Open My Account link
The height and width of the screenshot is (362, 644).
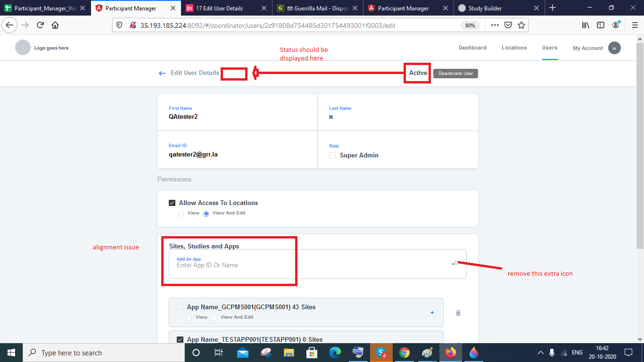pyautogui.click(x=588, y=48)
